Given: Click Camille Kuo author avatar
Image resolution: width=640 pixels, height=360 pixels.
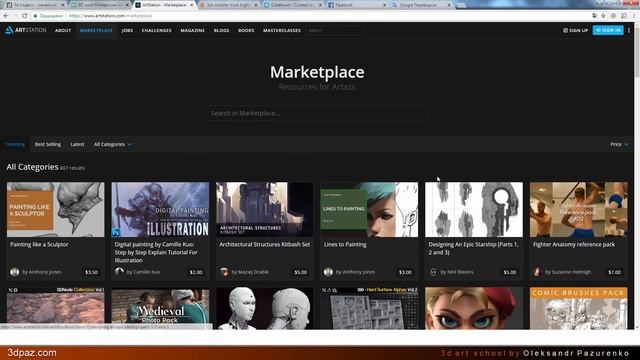Looking at the screenshot, I should pos(119,272).
